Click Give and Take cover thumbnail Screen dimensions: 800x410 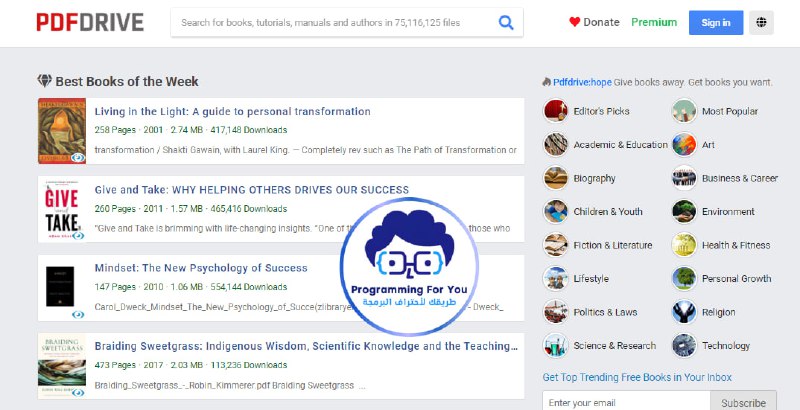coord(62,209)
